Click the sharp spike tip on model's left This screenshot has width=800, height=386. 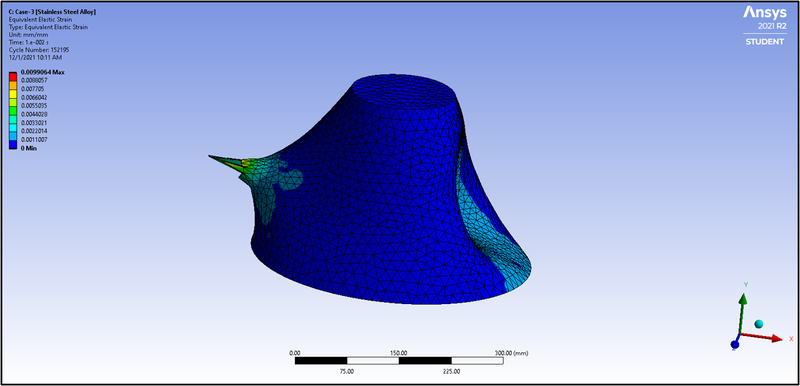[x=211, y=156]
